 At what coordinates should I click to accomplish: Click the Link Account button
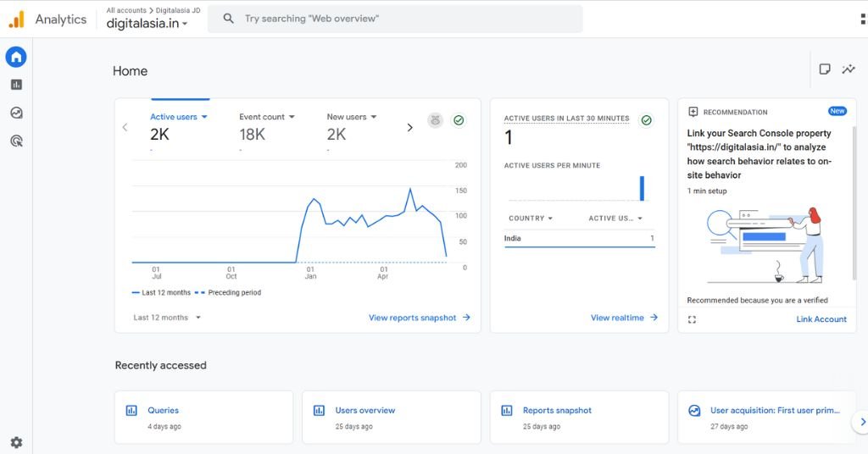[821, 319]
